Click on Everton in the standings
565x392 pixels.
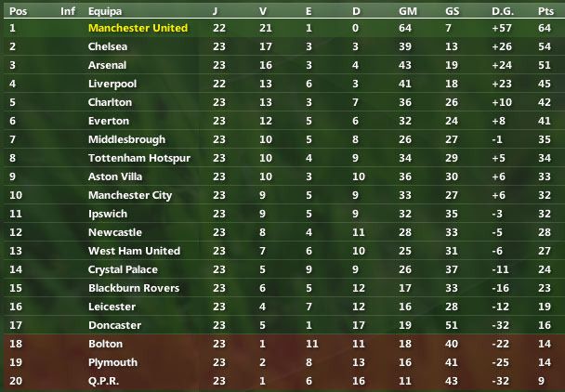click(108, 121)
